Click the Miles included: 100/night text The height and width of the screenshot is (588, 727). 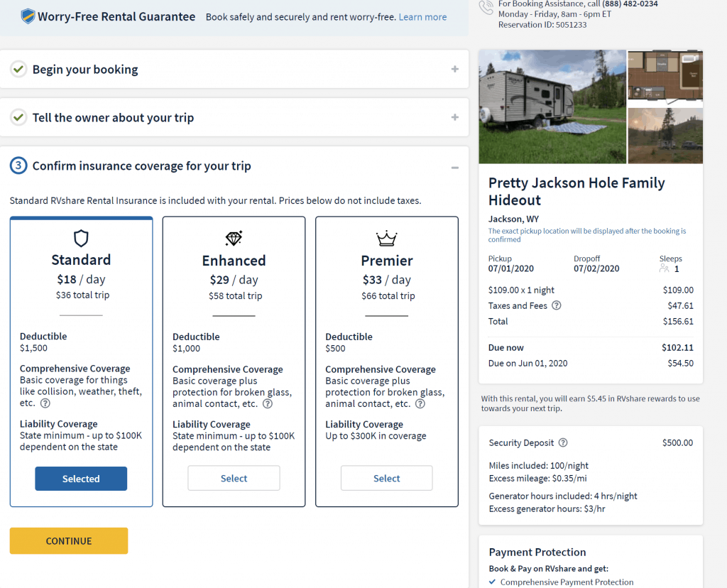click(538, 466)
